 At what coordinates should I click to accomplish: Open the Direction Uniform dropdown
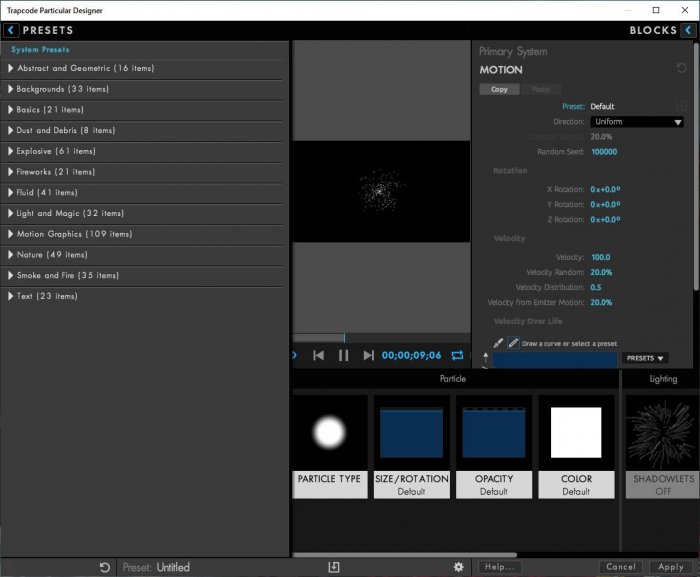(637, 121)
